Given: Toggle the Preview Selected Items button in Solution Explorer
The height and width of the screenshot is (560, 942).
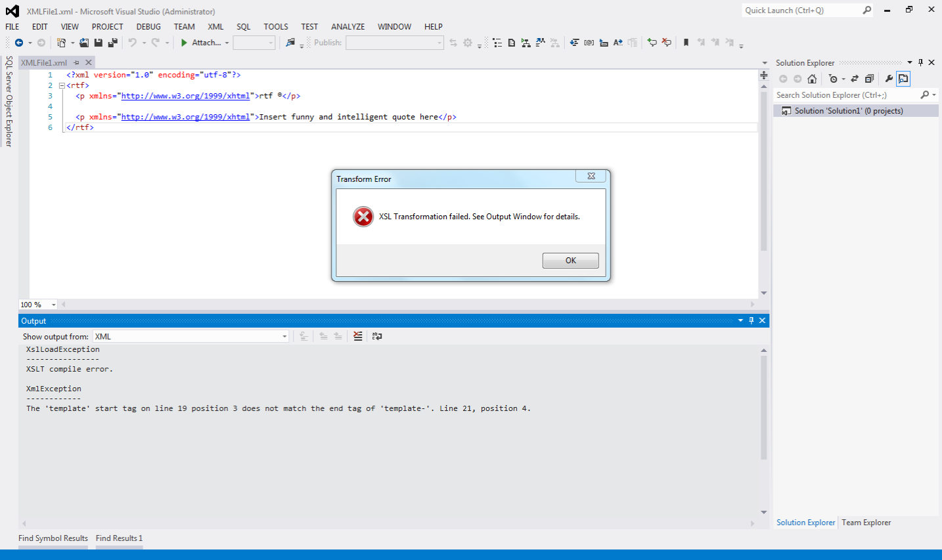Looking at the screenshot, I should pos(902,78).
